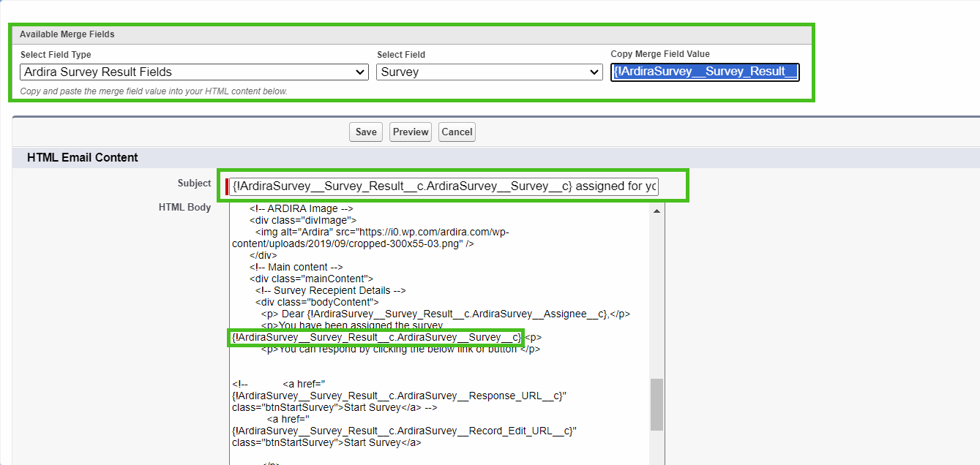Click the "You can respond by clicking" line
The width and height of the screenshot is (980, 465).
[400, 349]
